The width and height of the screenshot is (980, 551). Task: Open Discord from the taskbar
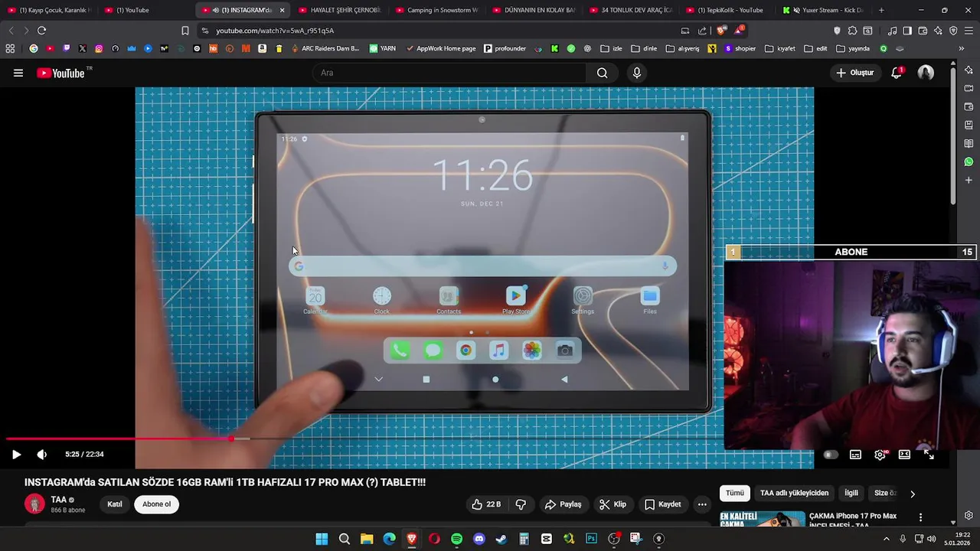(479, 539)
